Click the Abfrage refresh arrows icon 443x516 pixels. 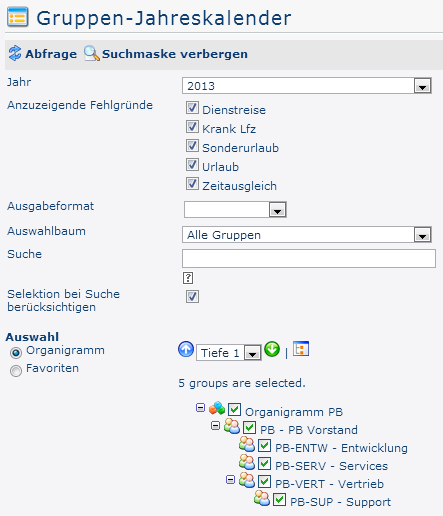pos(15,53)
